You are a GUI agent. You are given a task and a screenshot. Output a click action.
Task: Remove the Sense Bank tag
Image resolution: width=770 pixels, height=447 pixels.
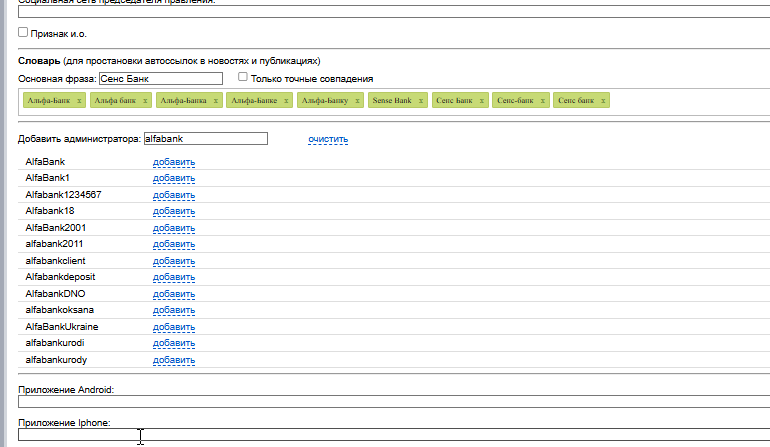(x=421, y=101)
